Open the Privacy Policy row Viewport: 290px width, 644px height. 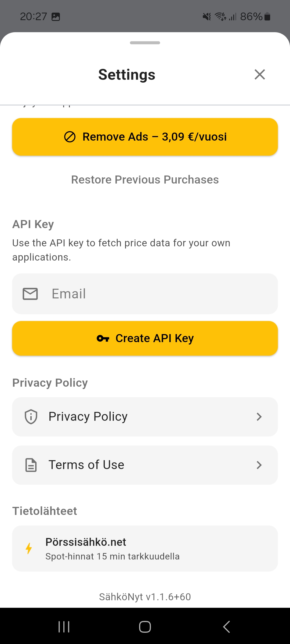click(145, 417)
